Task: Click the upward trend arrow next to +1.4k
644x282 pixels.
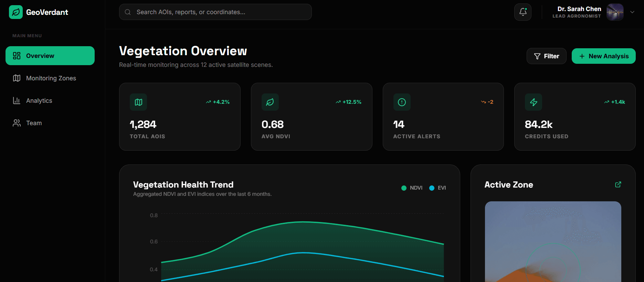Action: (x=607, y=102)
